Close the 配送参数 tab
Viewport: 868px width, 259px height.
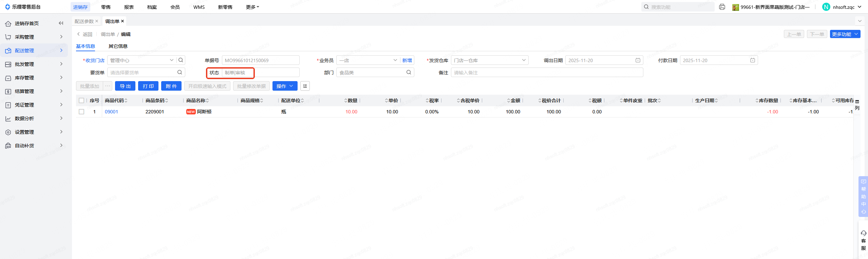point(97,21)
